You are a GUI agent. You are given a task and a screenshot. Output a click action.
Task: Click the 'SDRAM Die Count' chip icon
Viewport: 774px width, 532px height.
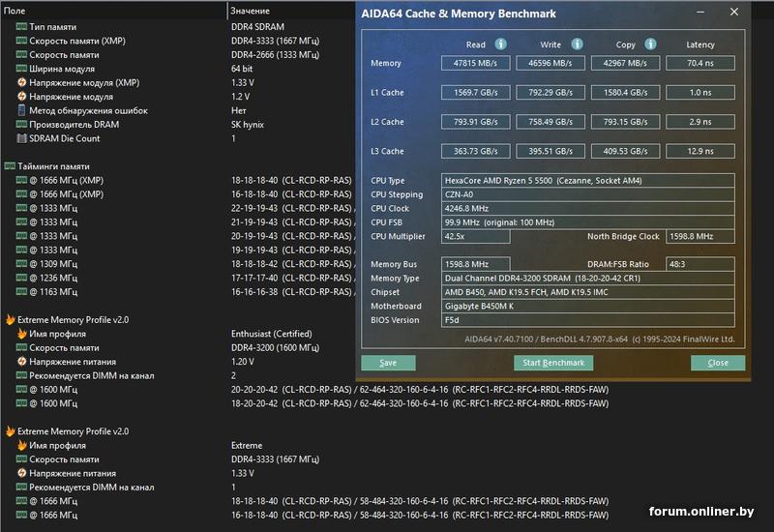(x=21, y=138)
